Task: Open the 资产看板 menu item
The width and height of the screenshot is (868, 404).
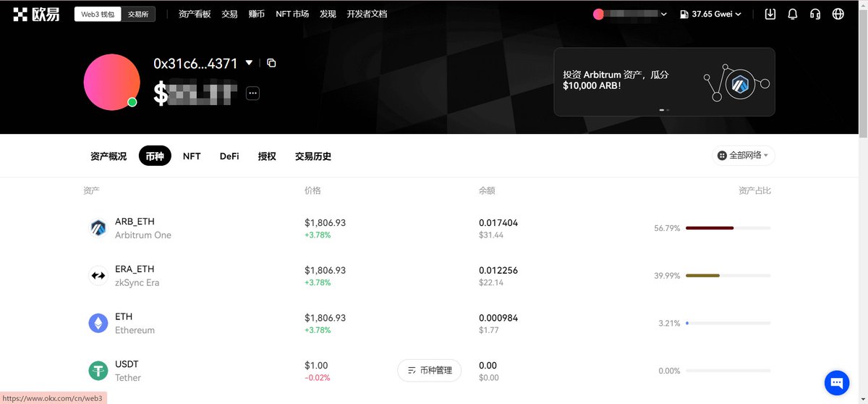Action: tap(195, 14)
